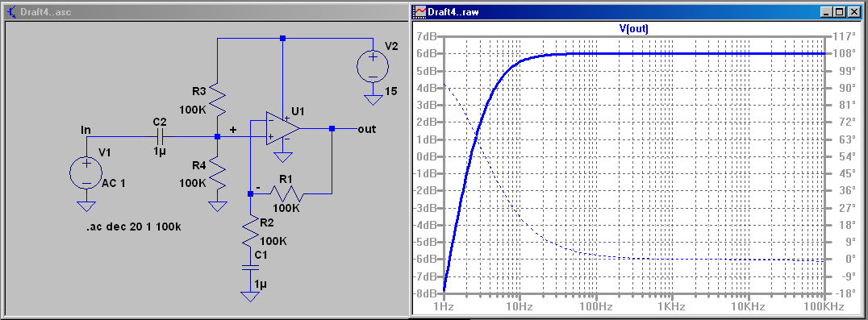This screenshot has width=868, height=320.
Task: Select the U1 op-amp symbol
Action: click(283, 129)
